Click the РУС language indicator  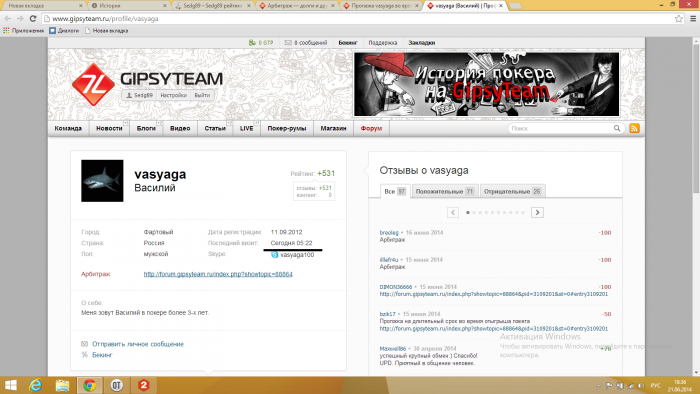[655, 385]
